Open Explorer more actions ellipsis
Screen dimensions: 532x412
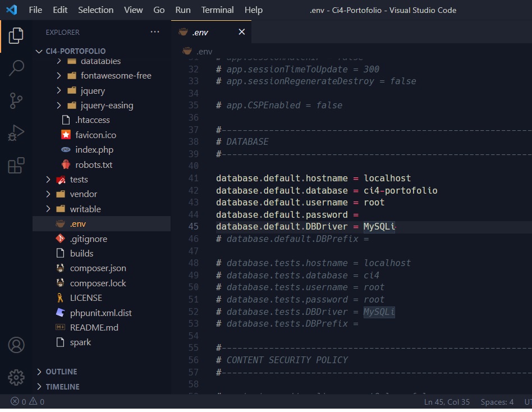pyautogui.click(x=155, y=32)
